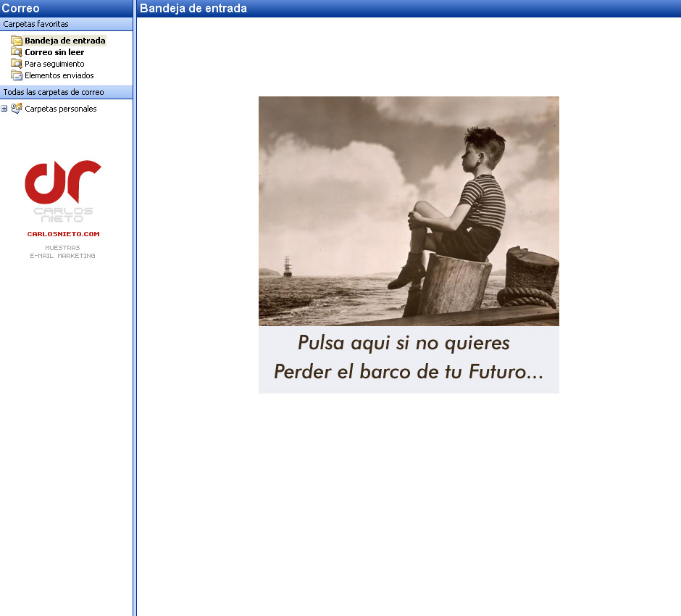Click the Muestras e-mail marketing text
The height and width of the screenshot is (616, 681).
[62, 251]
